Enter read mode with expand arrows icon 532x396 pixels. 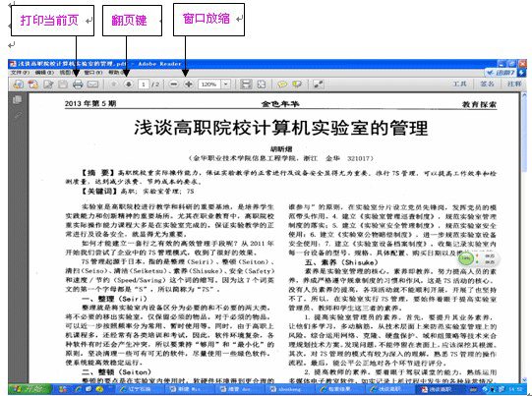319,85
